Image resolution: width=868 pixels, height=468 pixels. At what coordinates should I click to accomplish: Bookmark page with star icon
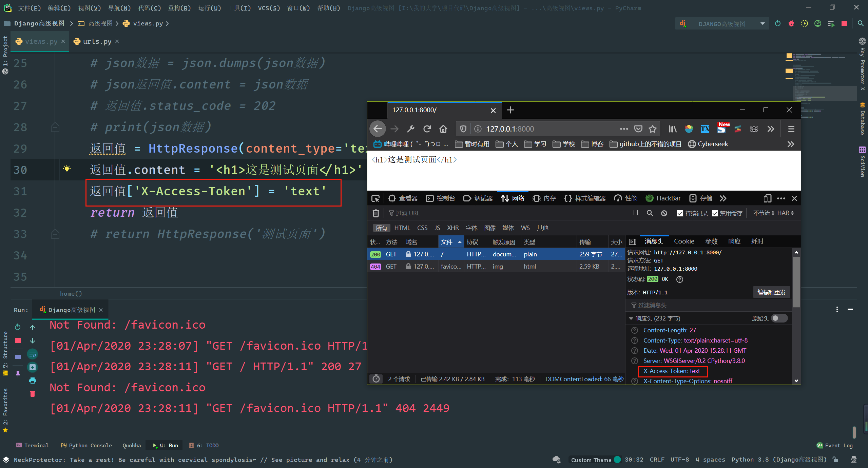652,129
